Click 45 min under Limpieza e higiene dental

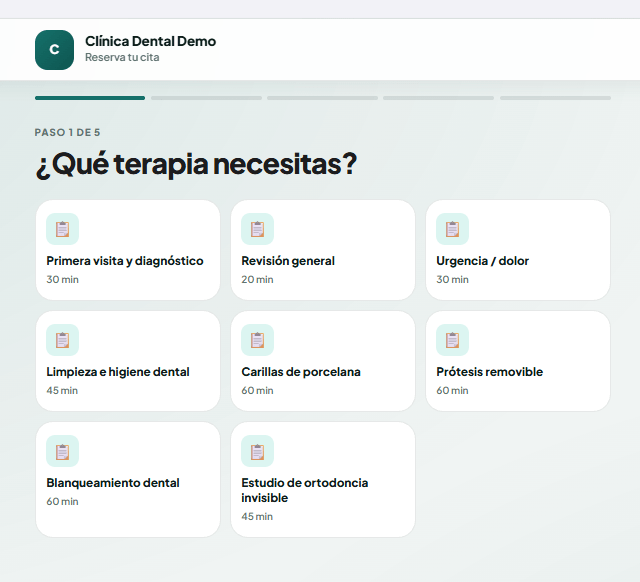(62, 391)
